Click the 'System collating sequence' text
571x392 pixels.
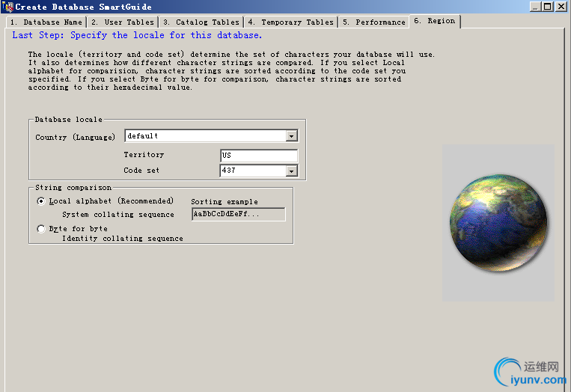pos(118,215)
